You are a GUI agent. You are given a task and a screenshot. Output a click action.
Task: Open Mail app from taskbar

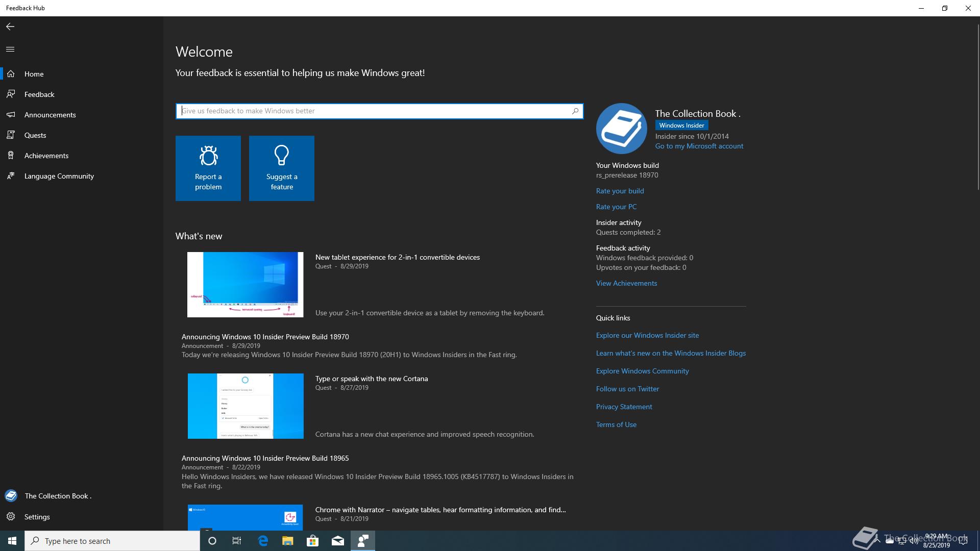click(x=338, y=541)
